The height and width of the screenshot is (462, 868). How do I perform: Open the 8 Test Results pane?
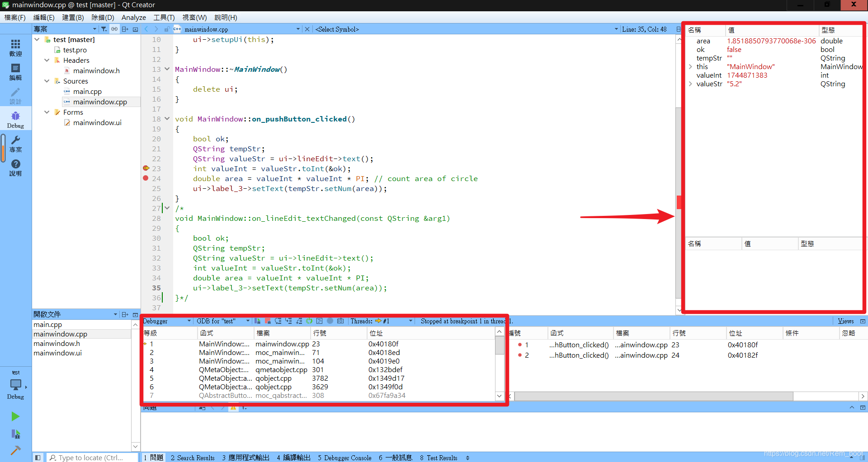[439, 457]
